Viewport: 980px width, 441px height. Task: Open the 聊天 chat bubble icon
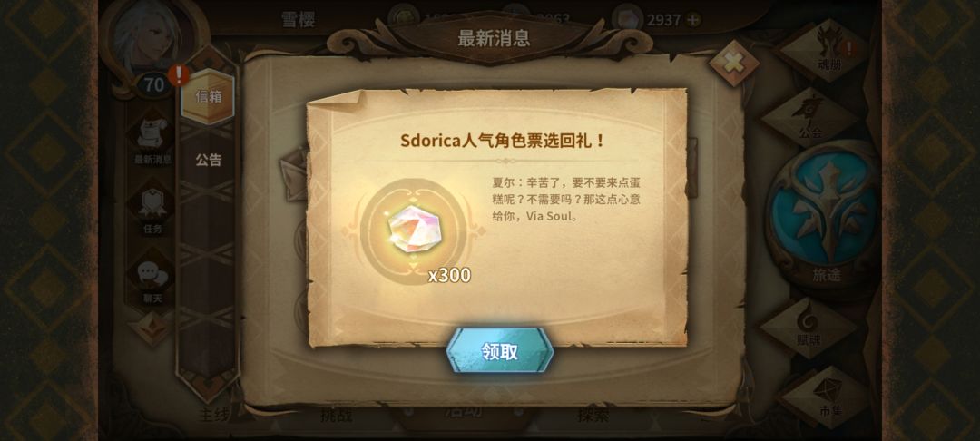(152, 279)
